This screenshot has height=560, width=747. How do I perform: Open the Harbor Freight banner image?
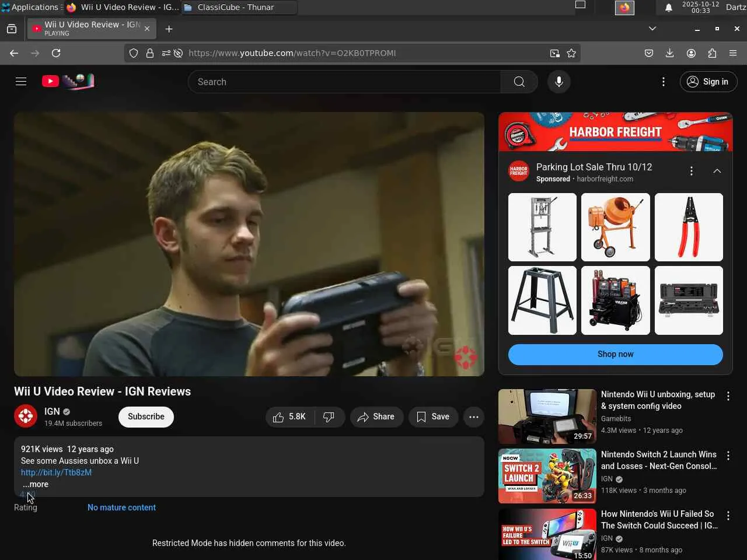coord(615,132)
